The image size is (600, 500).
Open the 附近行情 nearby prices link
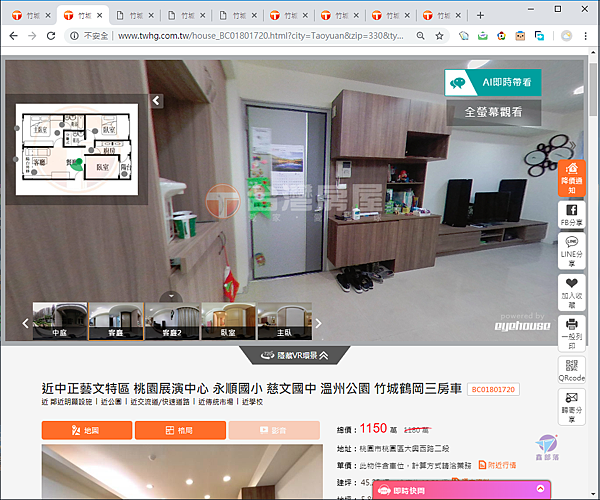click(497, 465)
